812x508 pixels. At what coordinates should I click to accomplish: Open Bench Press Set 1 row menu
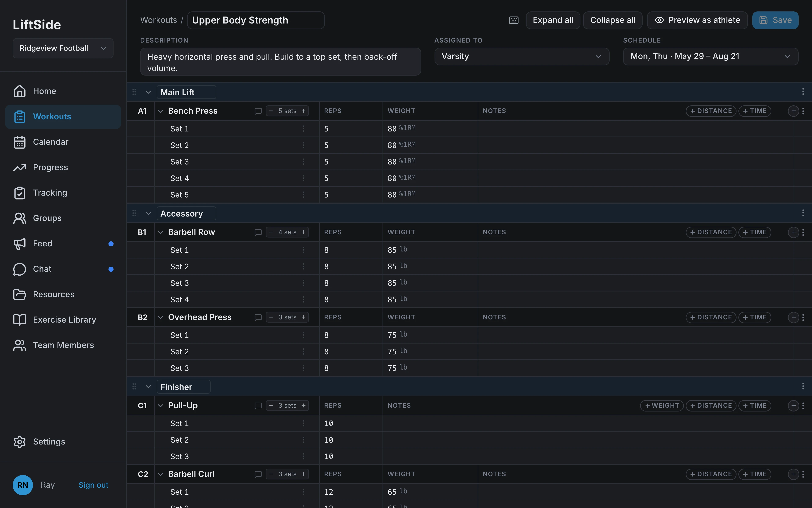coord(303,129)
